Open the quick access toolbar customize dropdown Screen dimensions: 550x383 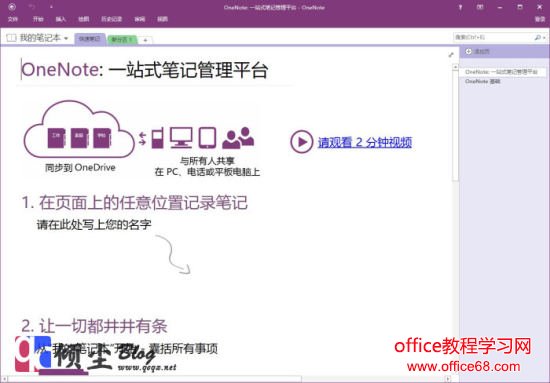[51, 7]
